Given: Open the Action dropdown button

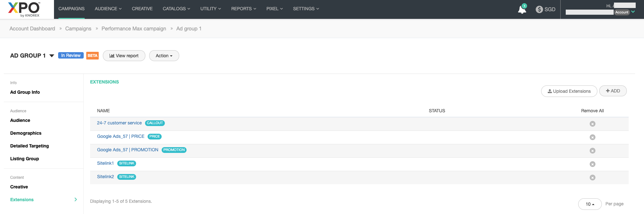Looking at the screenshot, I should (164, 56).
